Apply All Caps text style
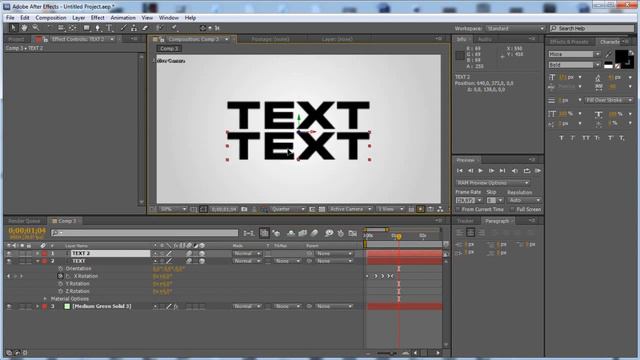Image resolution: width=640 pixels, height=360 pixels. 586,138
